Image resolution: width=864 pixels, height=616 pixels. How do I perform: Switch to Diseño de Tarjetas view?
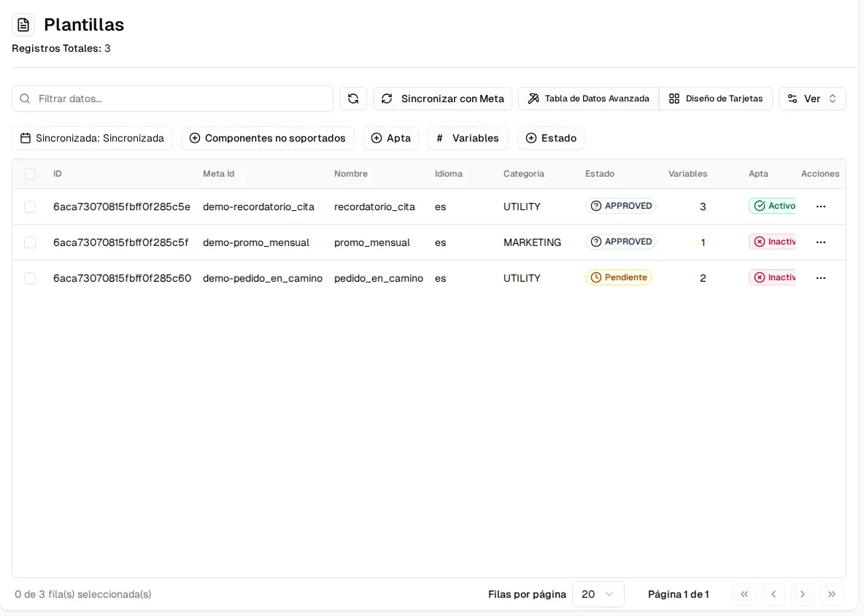[716, 99]
